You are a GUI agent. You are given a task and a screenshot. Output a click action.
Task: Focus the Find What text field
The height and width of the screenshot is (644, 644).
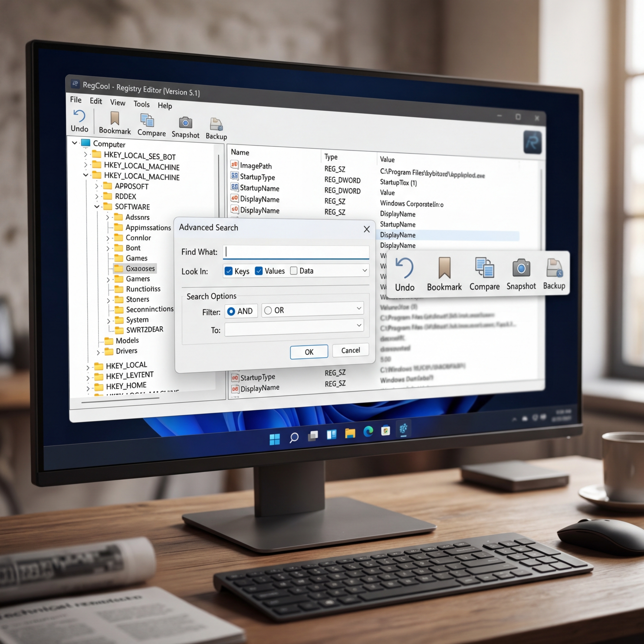(x=296, y=252)
